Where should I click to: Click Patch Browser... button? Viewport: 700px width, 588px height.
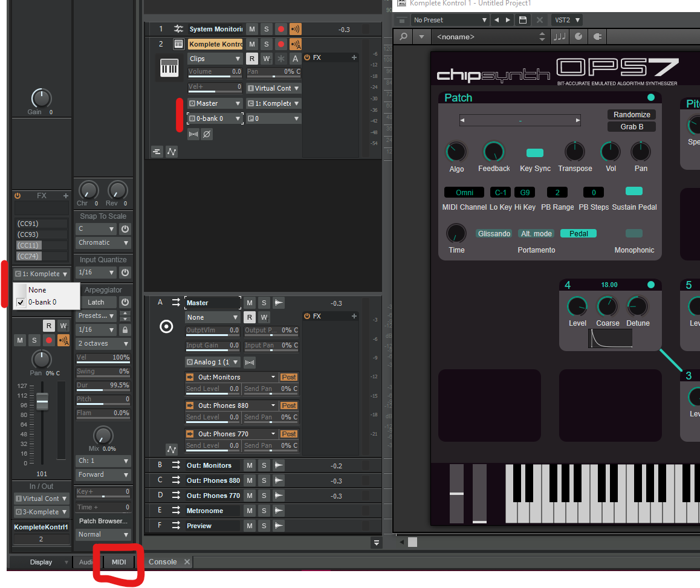coord(103,520)
